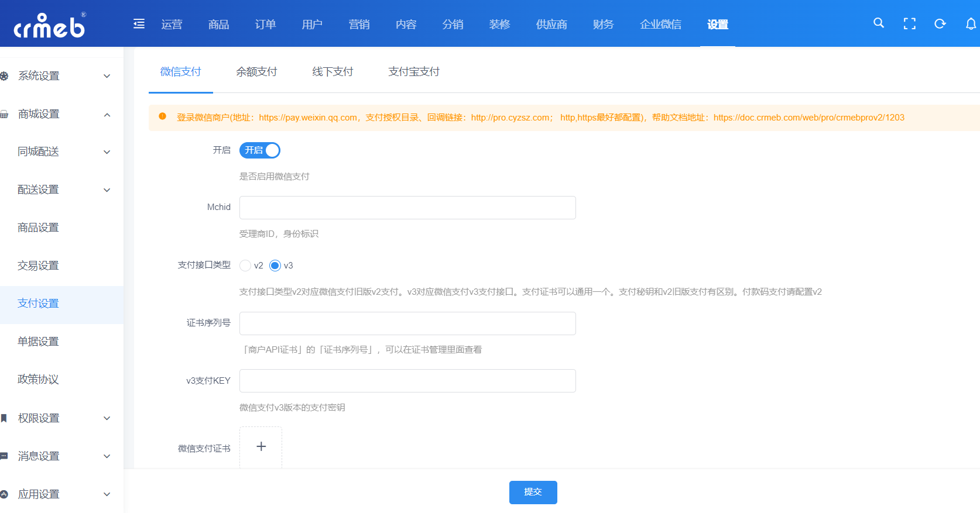
Task: Focus the Mchid input field
Action: point(407,208)
